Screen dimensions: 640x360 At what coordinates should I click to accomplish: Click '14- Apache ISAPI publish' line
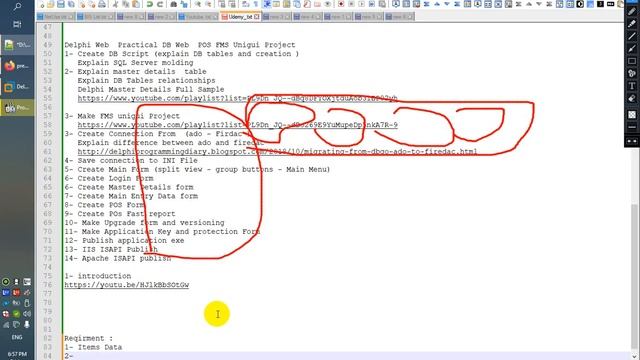pyautogui.click(x=118, y=258)
